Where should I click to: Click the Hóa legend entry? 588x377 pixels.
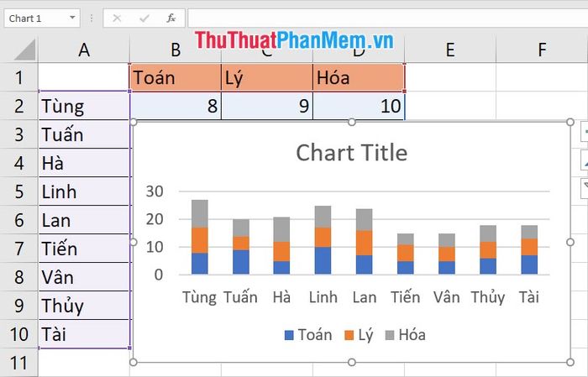pyautogui.click(x=406, y=335)
